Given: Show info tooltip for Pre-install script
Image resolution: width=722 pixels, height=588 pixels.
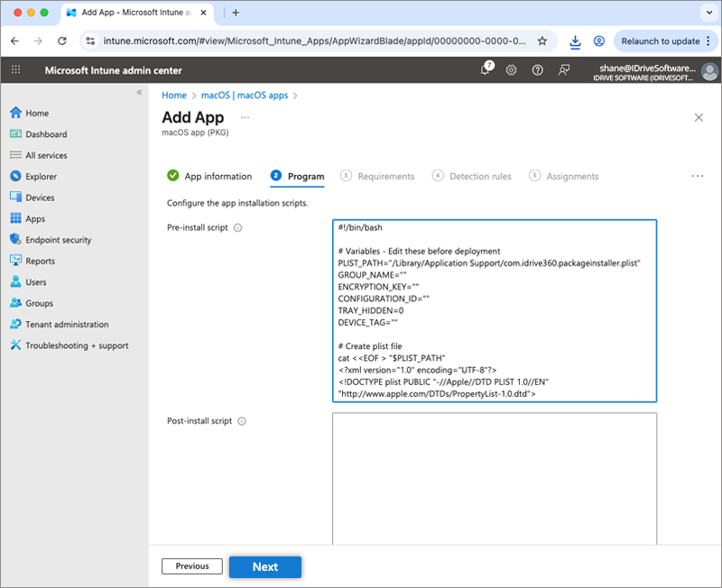Looking at the screenshot, I should pos(237,228).
